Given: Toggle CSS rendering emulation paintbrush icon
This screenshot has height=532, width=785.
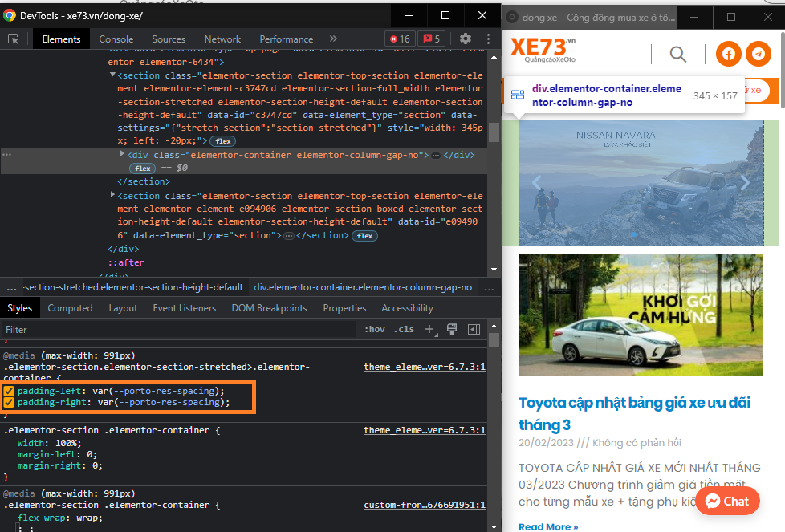Looking at the screenshot, I should click(452, 329).
